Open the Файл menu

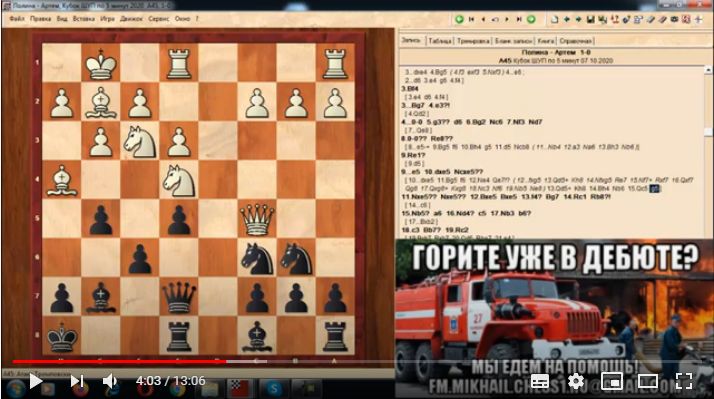17,19
